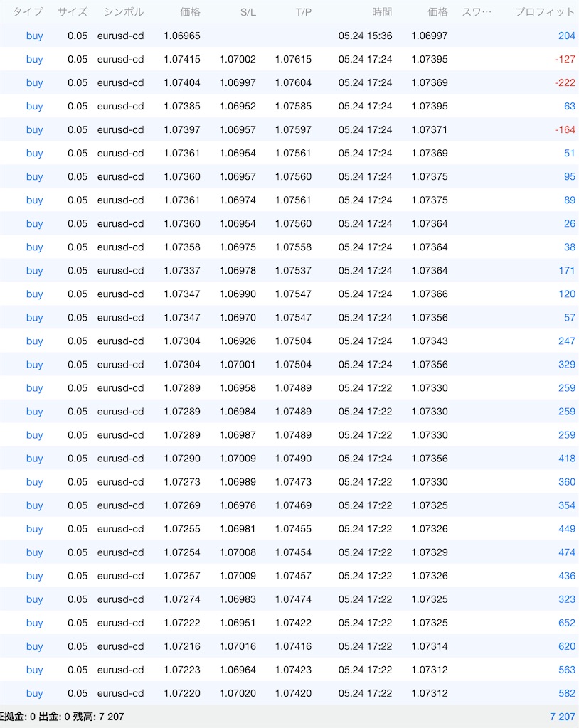Click the stop loss 1.06990

(238, 294)
